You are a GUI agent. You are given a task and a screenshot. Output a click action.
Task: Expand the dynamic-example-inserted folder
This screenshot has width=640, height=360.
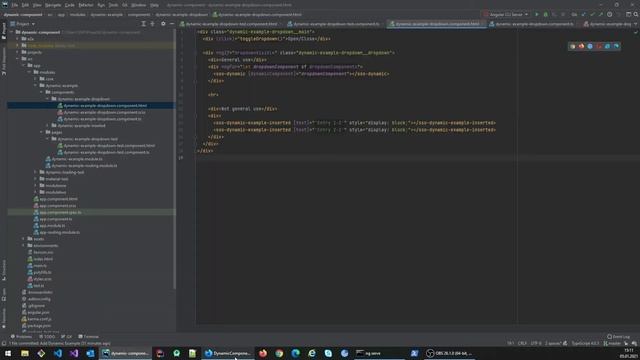pyautogui.click(x=47, y=126)
